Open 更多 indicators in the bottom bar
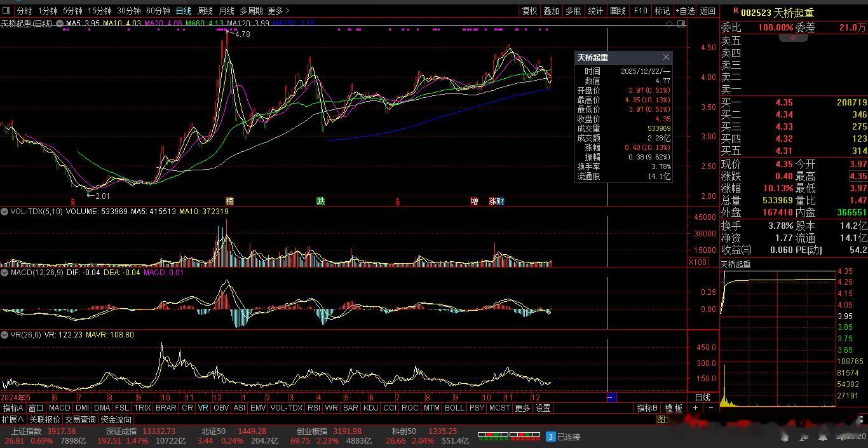Image resolution: width=868 pixels, height=448 pixels. coord(522,408)
